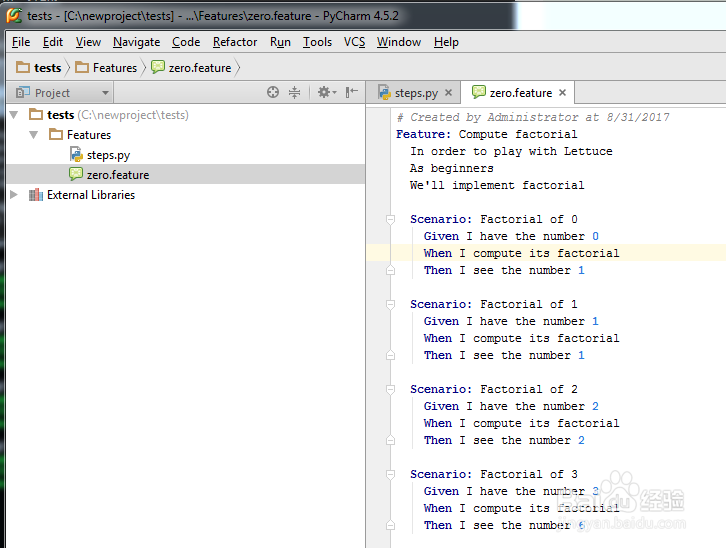The image size is (726, 548).
Task: Open the File menu
Action: pos(21,42)
